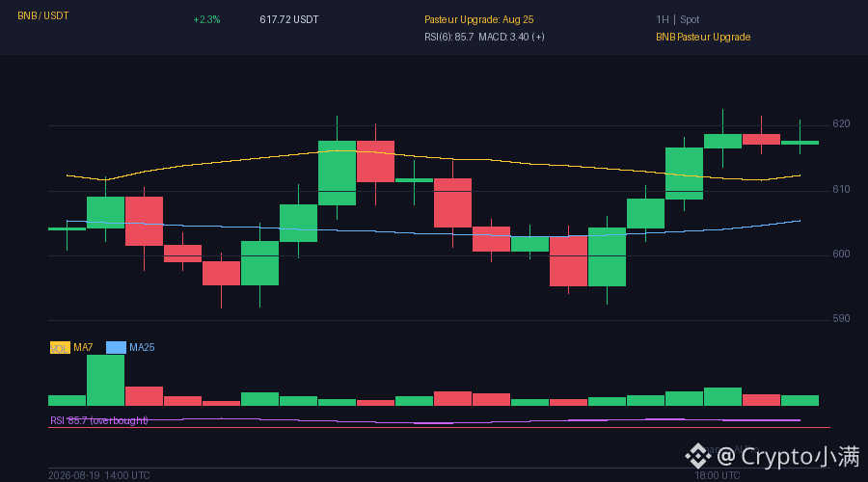This screenshot has width=868, height=482.
Task: Click the RSI(6): 85.7 MACD readout
Action: click(x=484, y=37)
